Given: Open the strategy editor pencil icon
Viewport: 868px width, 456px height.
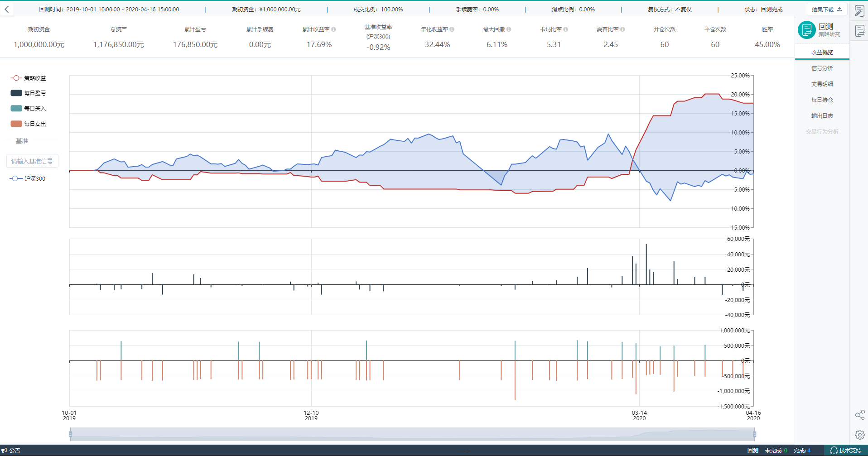Looking at the screenshot, I should click(859, 11).
